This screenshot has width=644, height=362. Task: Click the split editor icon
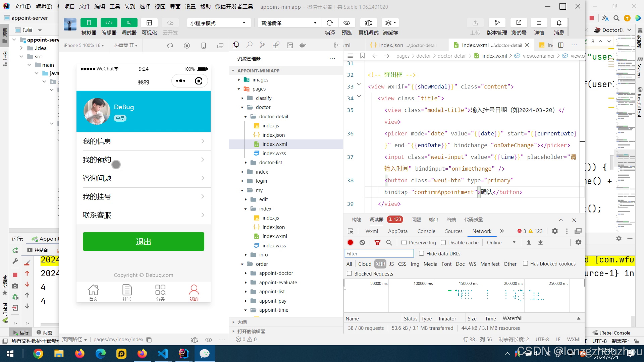point(561,45)
